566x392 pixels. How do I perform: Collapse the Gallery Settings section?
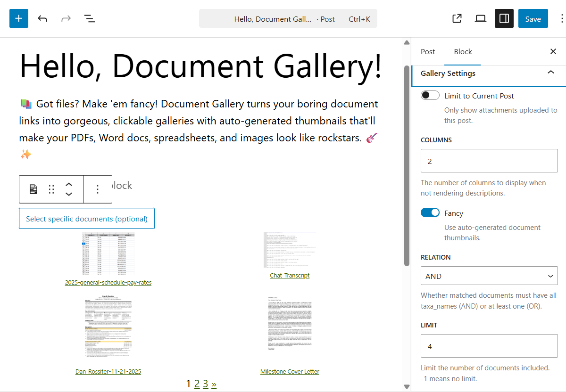(550, 73)
